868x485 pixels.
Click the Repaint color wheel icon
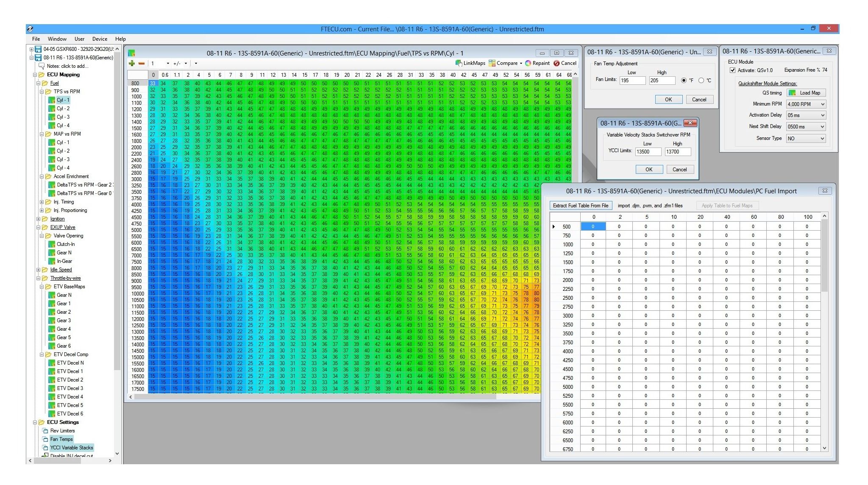coord(528,63)
